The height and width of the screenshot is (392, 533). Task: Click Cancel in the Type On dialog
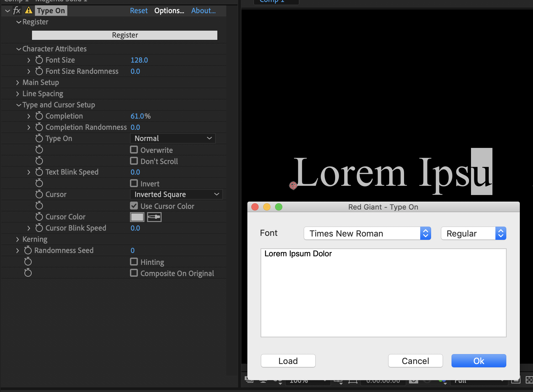[x=416, y=361]
